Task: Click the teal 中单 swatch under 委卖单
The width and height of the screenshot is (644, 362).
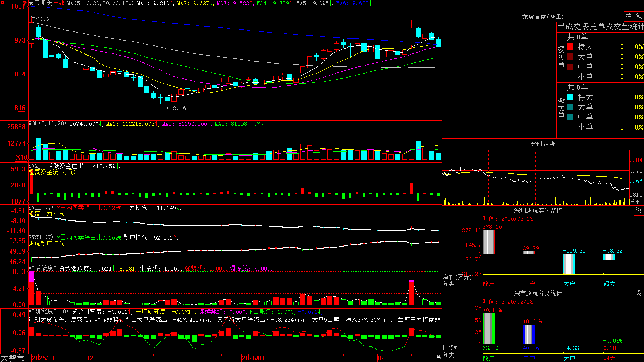Action: click(x=570, y=117)
